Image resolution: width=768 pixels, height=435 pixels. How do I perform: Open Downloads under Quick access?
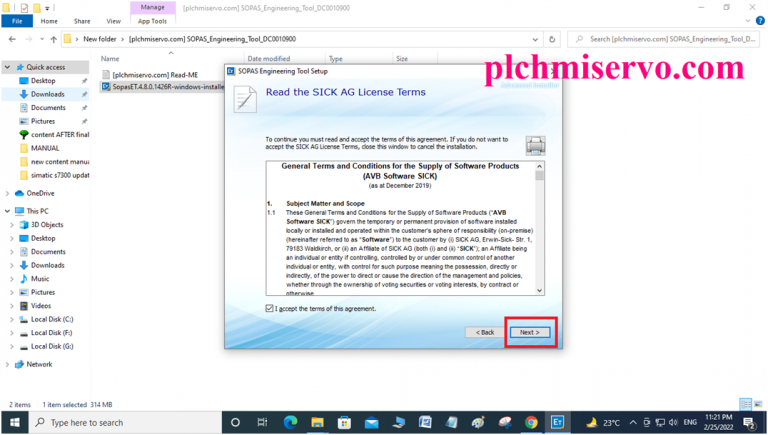tap(48, 94)
